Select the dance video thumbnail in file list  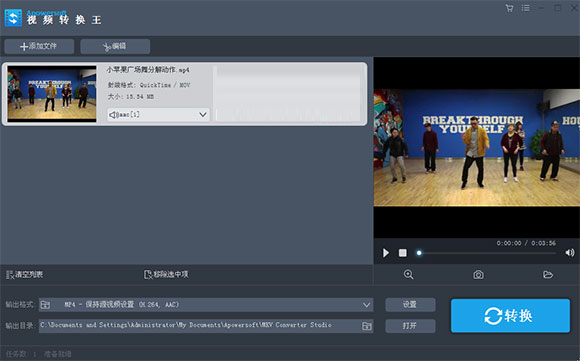[x=52, y=94]
